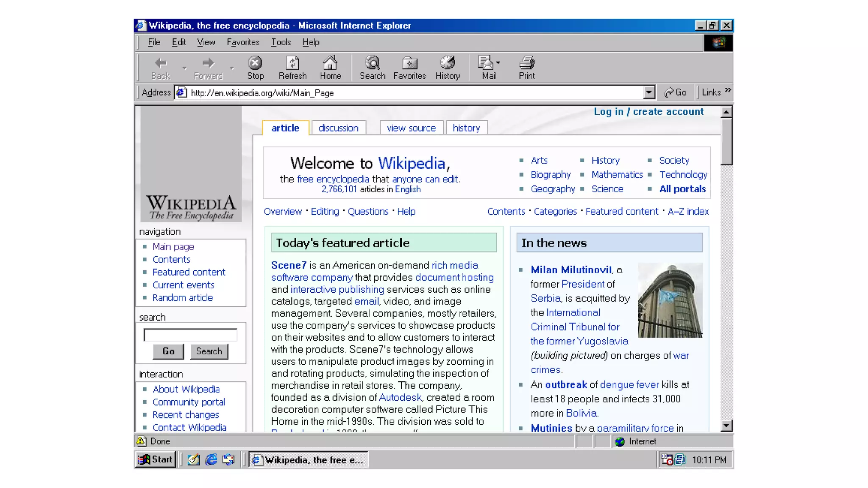Click Show Desktop quick launch icon
Screen dimensions: 868x488
194,460
